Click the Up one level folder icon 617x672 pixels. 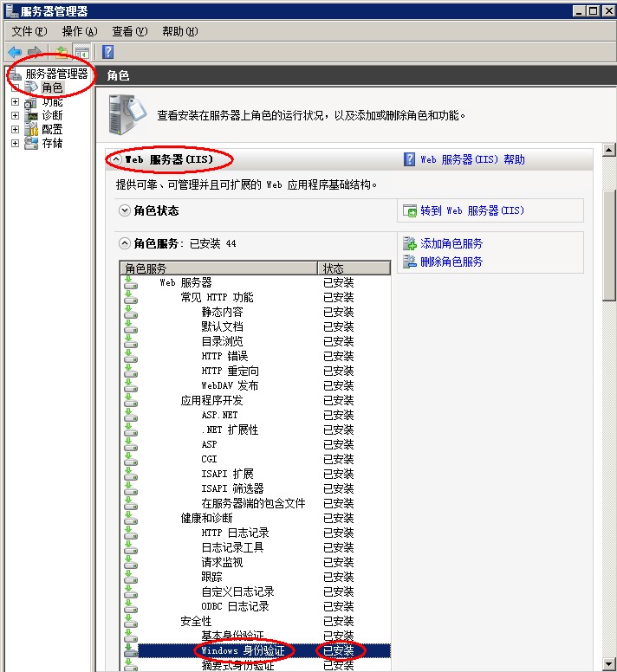[62, 52]
